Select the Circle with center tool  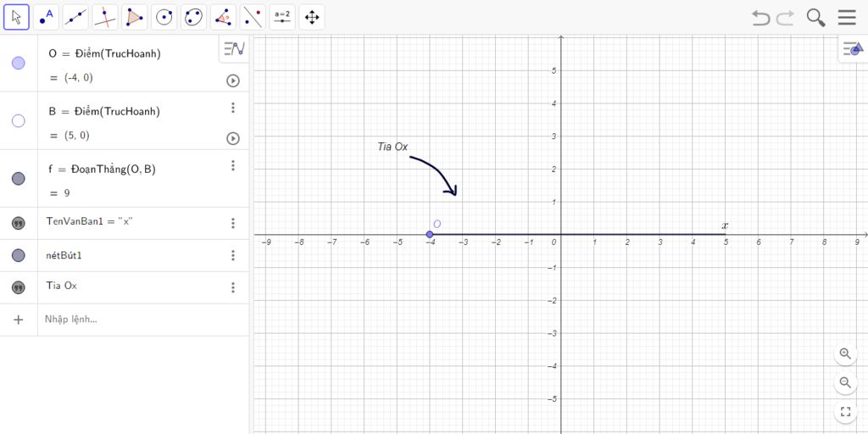[x=164, y=17]
